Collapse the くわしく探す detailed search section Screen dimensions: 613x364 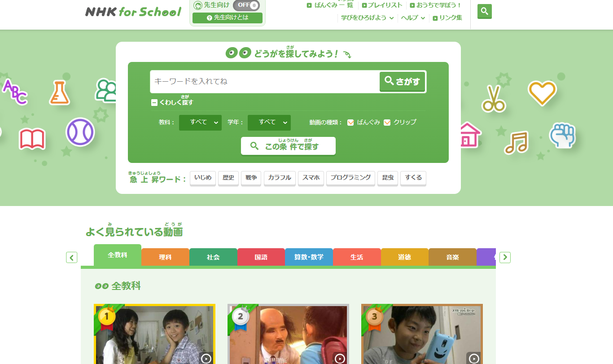(154, 103)
